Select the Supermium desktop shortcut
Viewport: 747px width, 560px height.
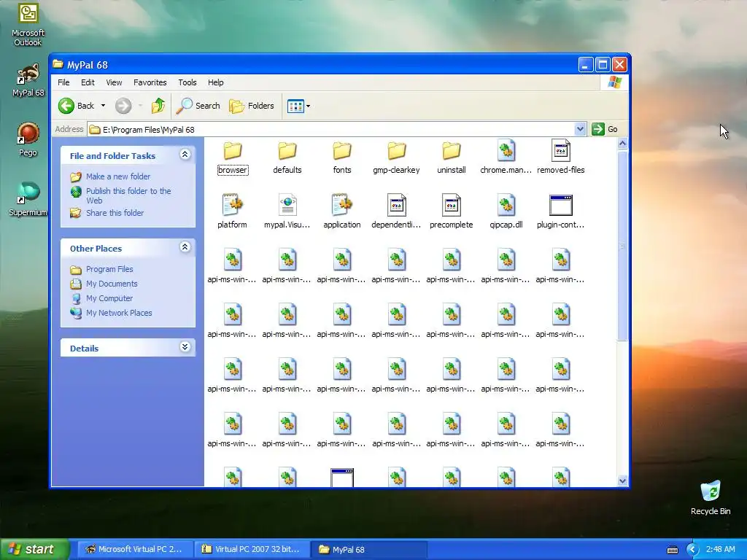click(x=28, y=199)
